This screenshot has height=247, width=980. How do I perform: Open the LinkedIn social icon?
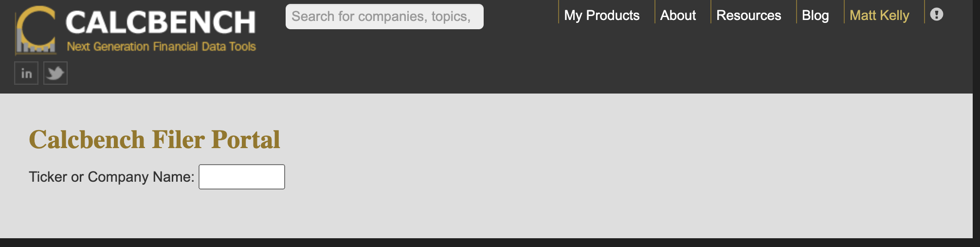point(26,73)
